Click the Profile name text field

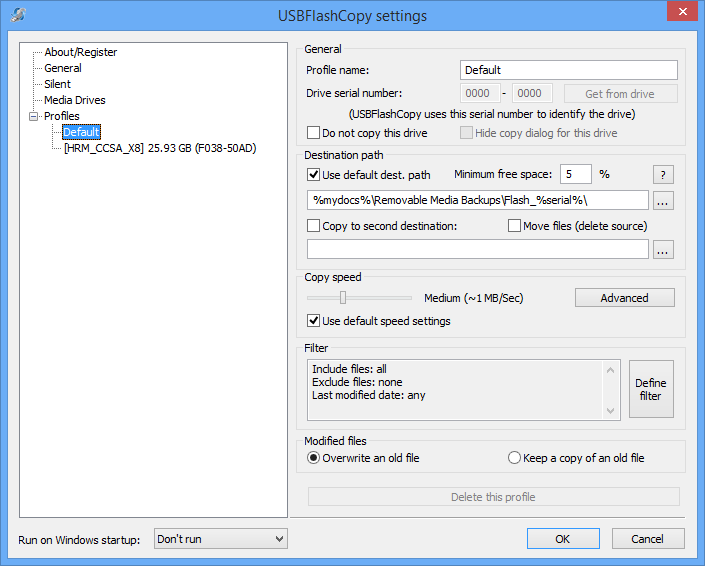[569, 70]
